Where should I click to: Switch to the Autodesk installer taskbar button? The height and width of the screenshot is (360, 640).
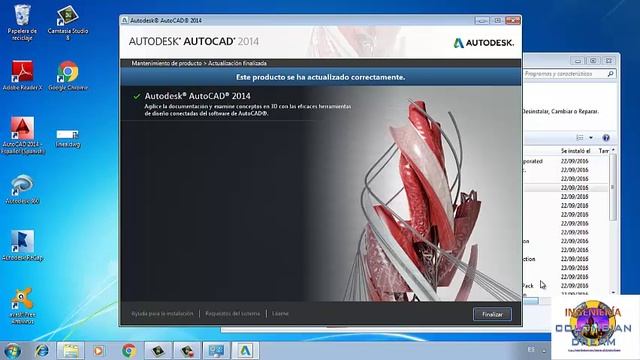pyautogui.click(x=245, y=351)
